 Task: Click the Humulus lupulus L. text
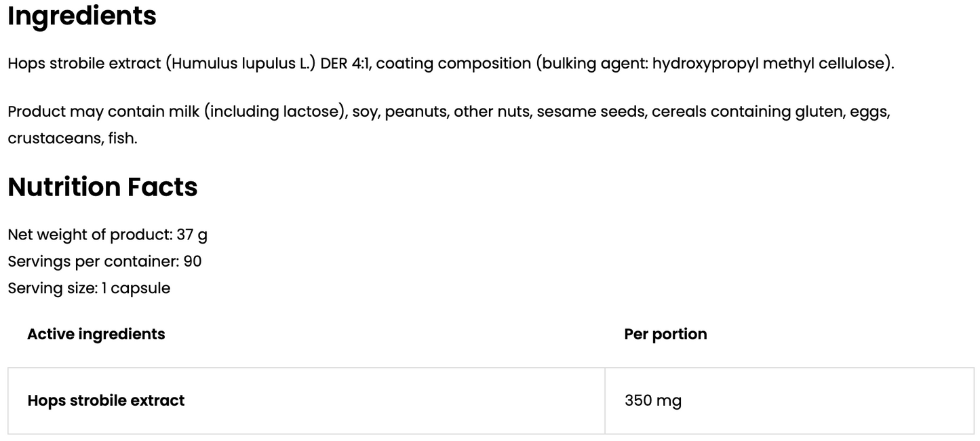(x=240, y=64)
